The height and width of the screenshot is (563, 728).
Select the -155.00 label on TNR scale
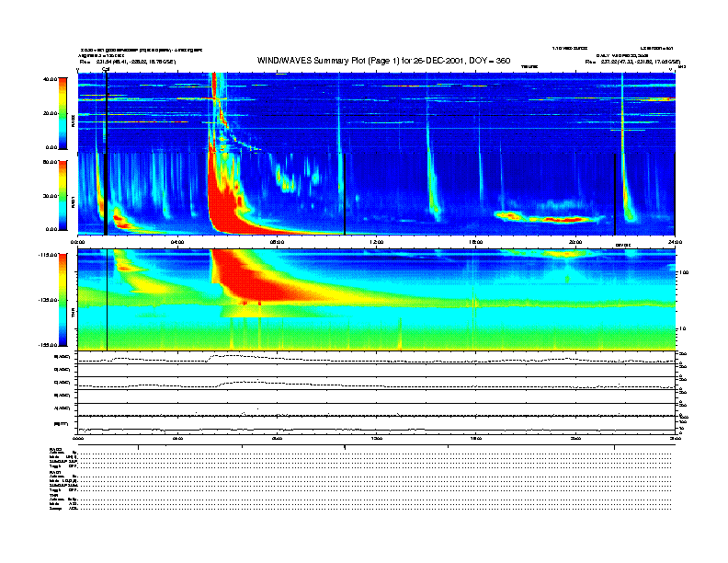(48, 345)
